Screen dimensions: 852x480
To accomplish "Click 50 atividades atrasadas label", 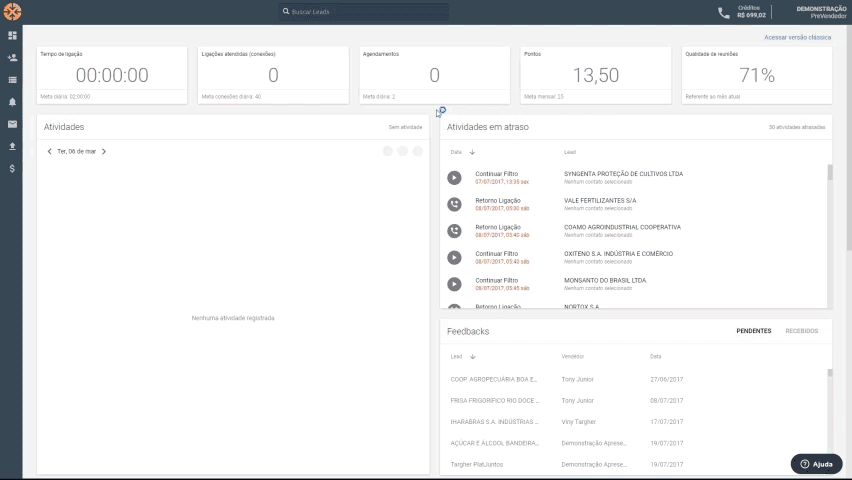I will click(797, 127).
